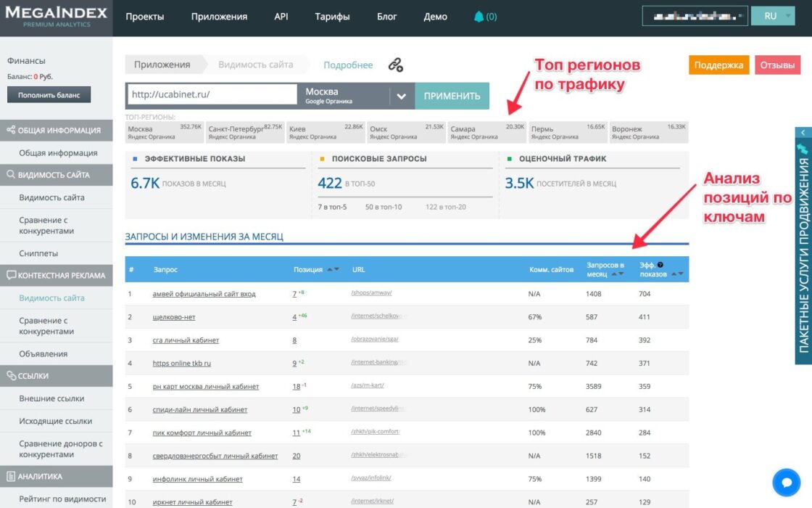The width and height of the screenshot is (812, 508).
Task: Select top region Москва Яндекс Органика
Action: click(x=165, y=132)
